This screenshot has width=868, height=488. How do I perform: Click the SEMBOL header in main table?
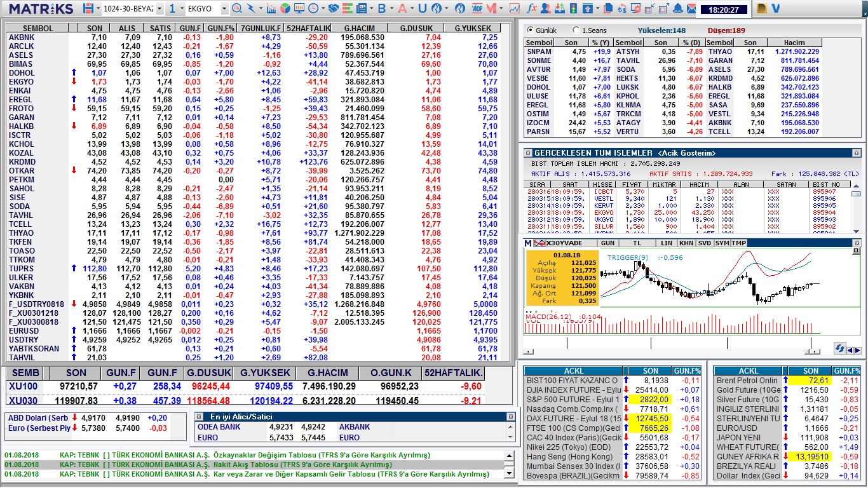point(38,29)
